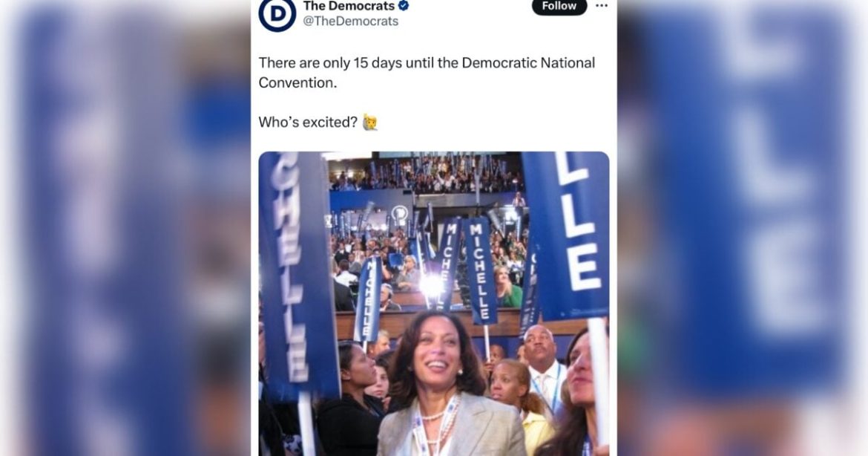The width and height of the screenshot is (868, 456).
Task: Click the bright camera flash in the photo
Action: (x=432, y=285)
